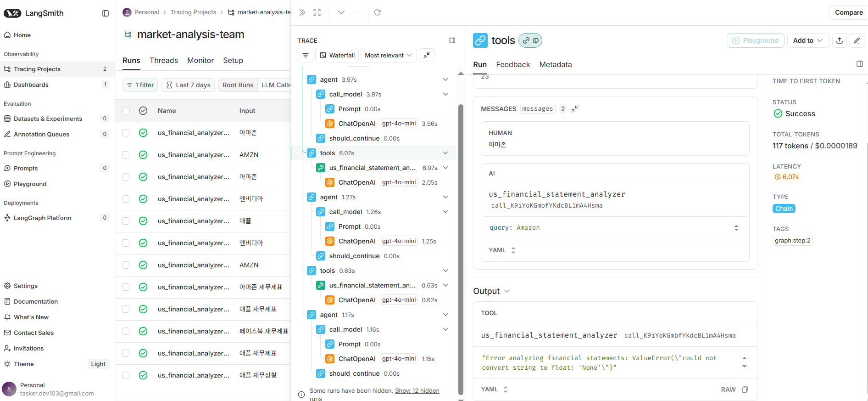Collapse the agent 3.97s node
This screenshot has width=868, height=401.
[x=445, y=79]
